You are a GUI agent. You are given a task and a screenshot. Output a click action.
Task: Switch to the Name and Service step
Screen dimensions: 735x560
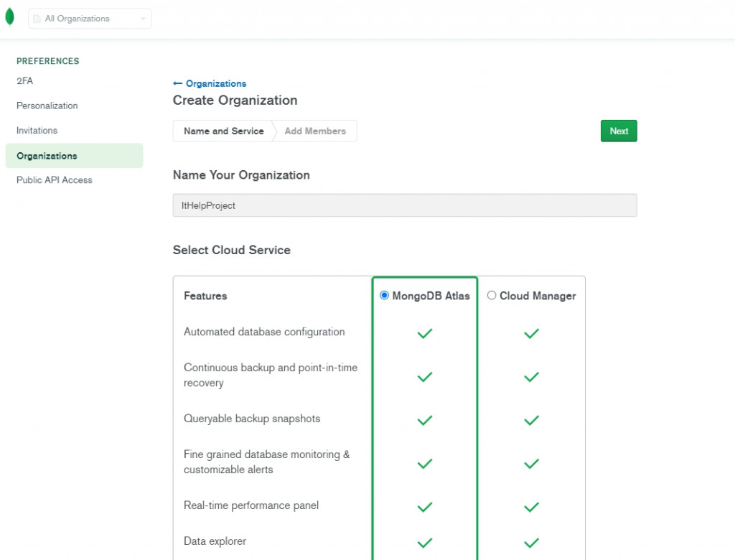[x=223, y=131]
